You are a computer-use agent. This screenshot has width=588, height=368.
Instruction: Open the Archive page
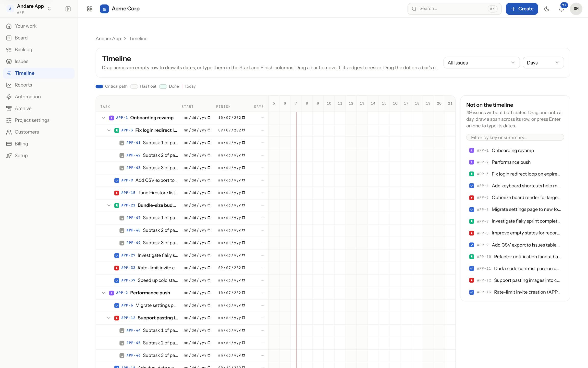pos(39,108)
